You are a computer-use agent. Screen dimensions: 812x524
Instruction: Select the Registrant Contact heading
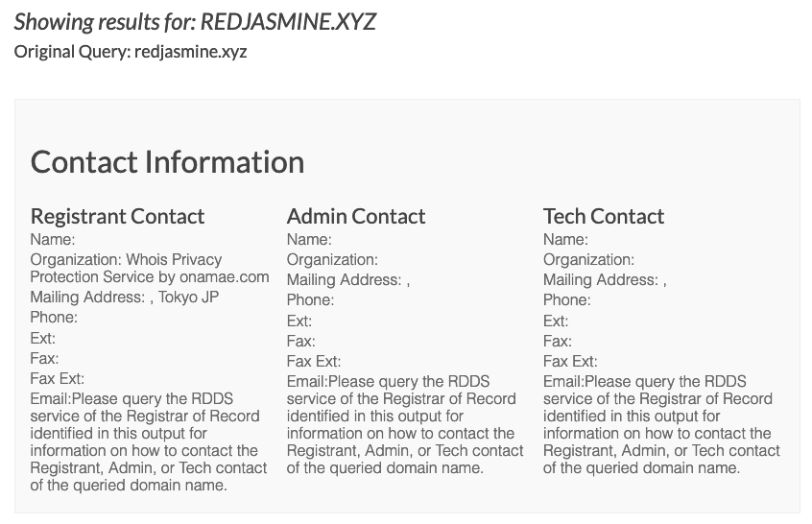point(117,216)
